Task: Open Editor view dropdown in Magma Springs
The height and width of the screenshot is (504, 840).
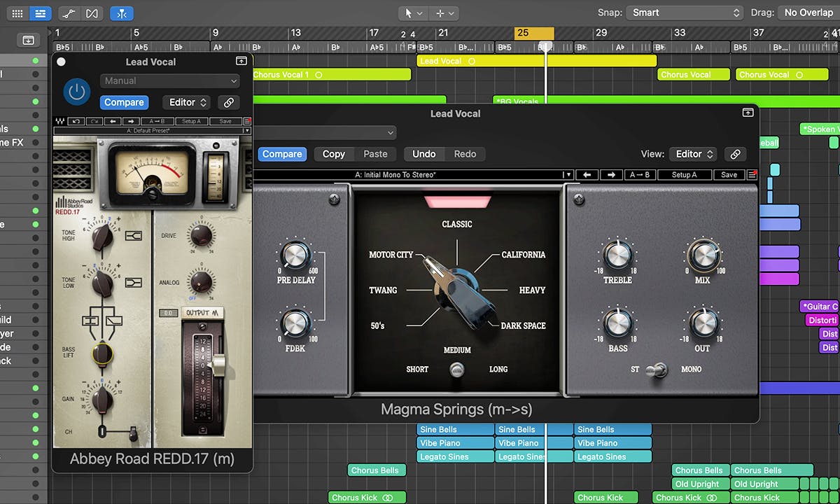Action: (x=693, y=154)
